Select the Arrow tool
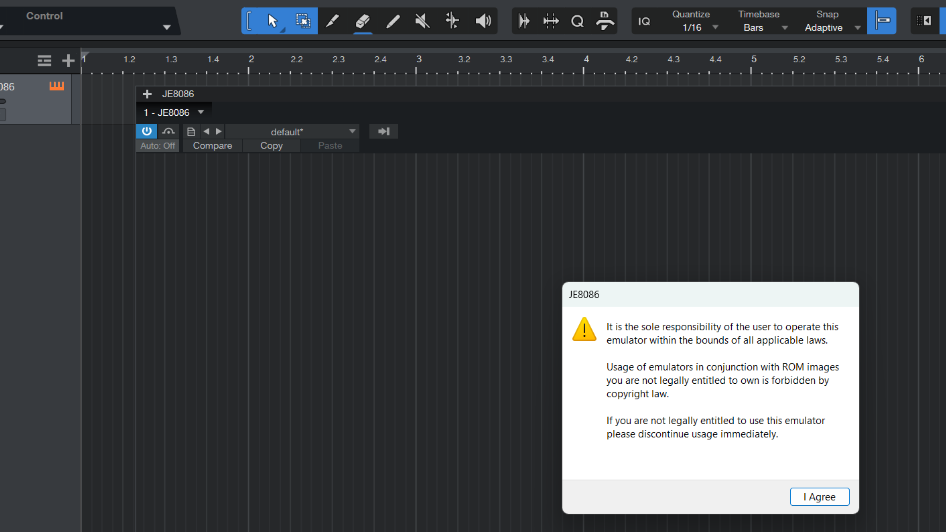This screenshot has width=946, height=532. tap(272, 21)
